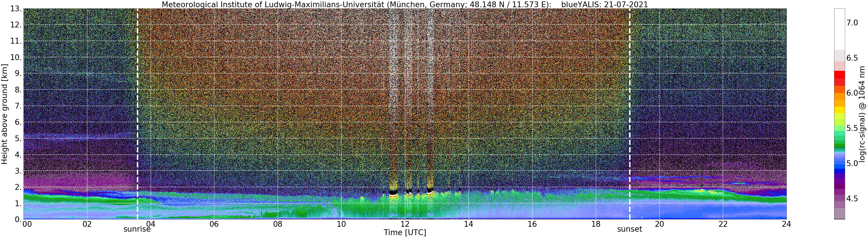Click the x-axis tick label '24'
Screen dimensions: 868x238
pyautogui.click(x=786, y=224)
